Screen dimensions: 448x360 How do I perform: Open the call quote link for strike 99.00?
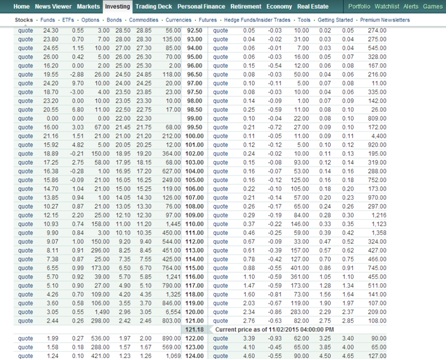pyautogui.click(x=25, y=119)
